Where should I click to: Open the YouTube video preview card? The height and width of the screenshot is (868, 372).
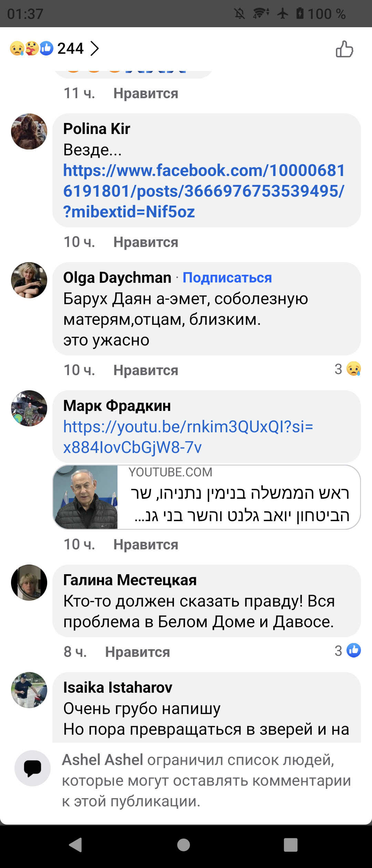click(207, 497)
